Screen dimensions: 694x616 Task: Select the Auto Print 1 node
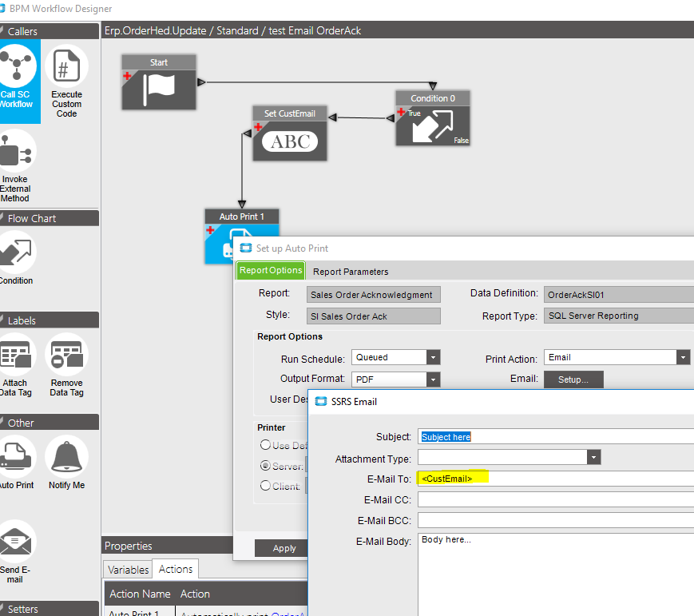[x=242, y=236]
